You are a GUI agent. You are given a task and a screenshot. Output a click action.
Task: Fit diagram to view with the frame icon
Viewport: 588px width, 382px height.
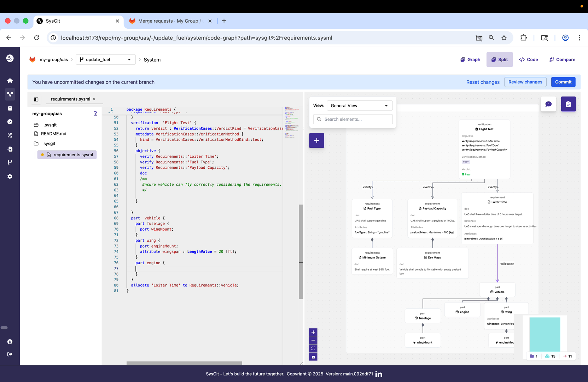point(313,348)
